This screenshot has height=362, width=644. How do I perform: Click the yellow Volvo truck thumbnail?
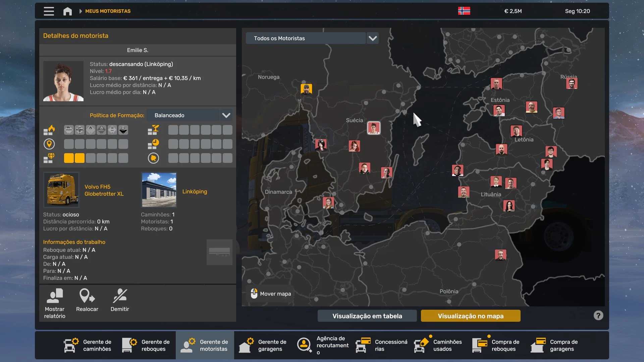(61, 190)
